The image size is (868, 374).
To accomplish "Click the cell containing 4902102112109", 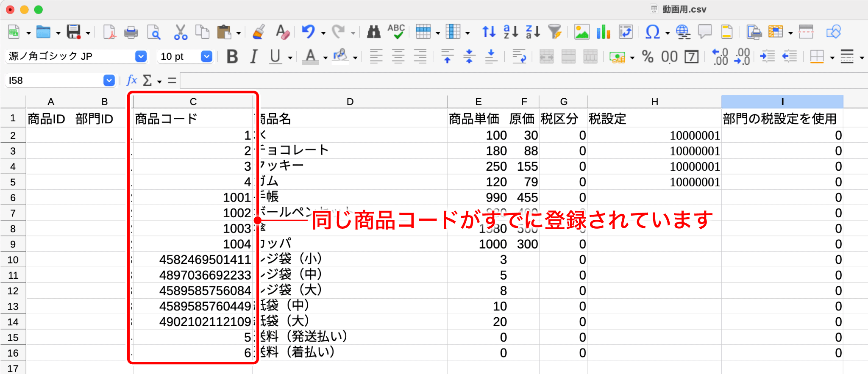I will 193,322.
